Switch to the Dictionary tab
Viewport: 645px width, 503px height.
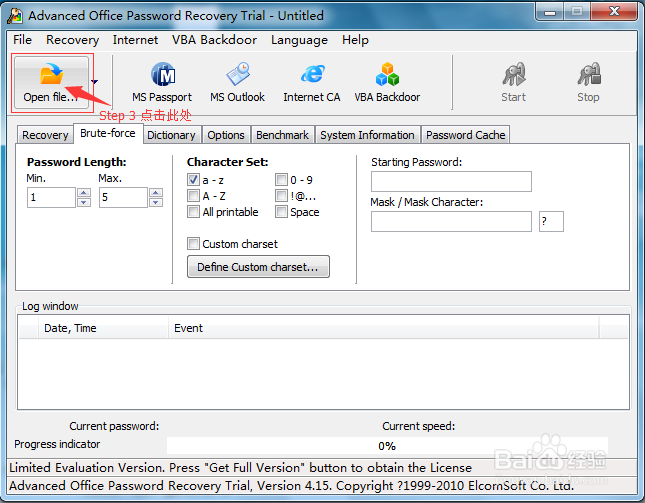(172, 135)
